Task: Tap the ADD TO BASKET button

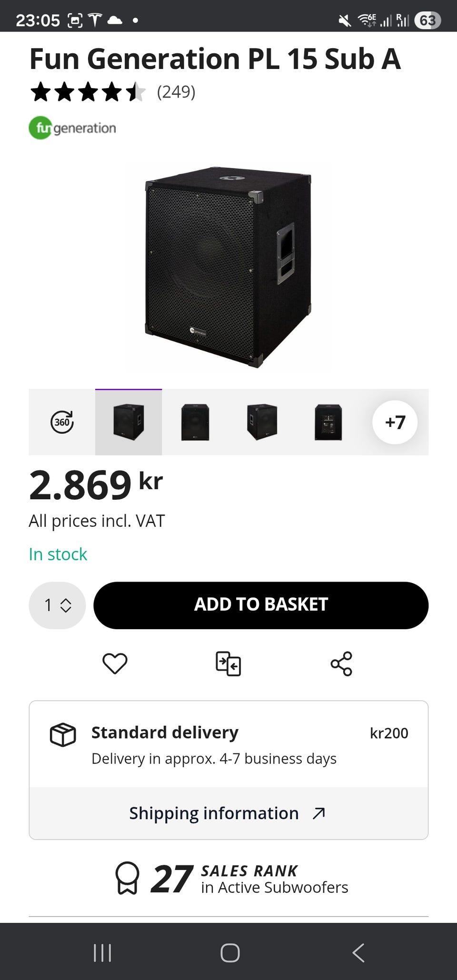Action: pyautogui.click(x=261, y=605)
